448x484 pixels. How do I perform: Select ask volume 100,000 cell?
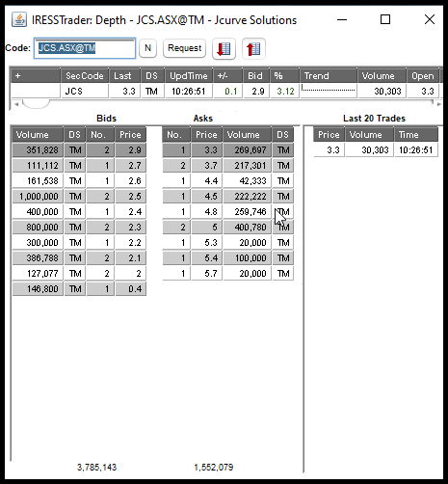click(x=247, y=258)
